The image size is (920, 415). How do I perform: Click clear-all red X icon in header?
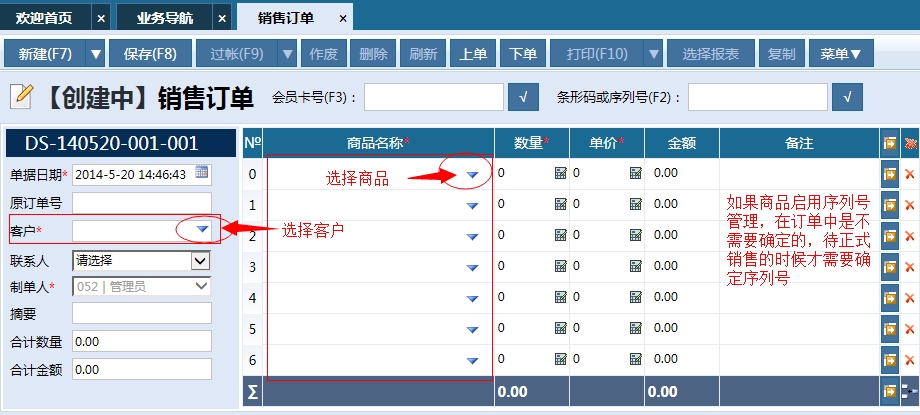[911, 144]
